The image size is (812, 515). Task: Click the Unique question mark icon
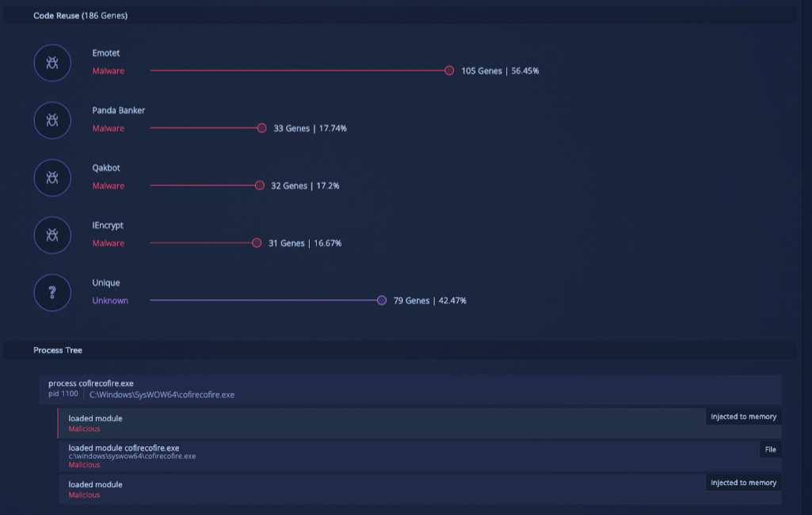(x=51, y=292)
